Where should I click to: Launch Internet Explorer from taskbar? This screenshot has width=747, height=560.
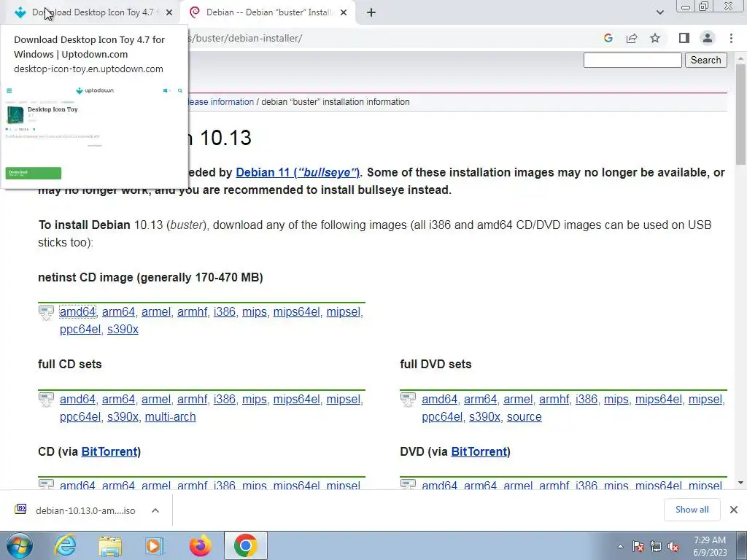(65, 545)
